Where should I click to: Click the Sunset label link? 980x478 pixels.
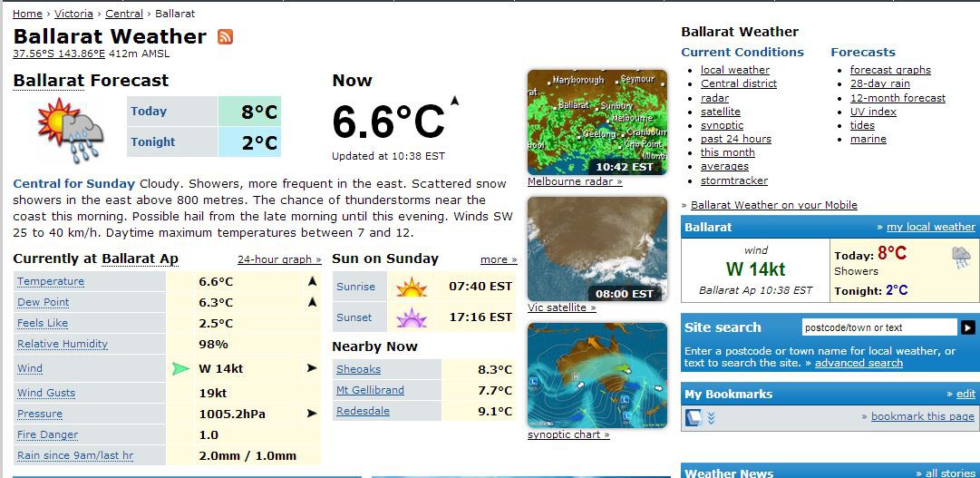pos(354,317)
